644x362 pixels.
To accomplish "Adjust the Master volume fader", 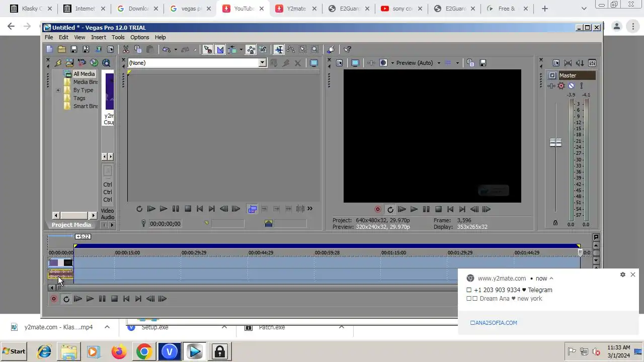I will [x=555, y=143].
